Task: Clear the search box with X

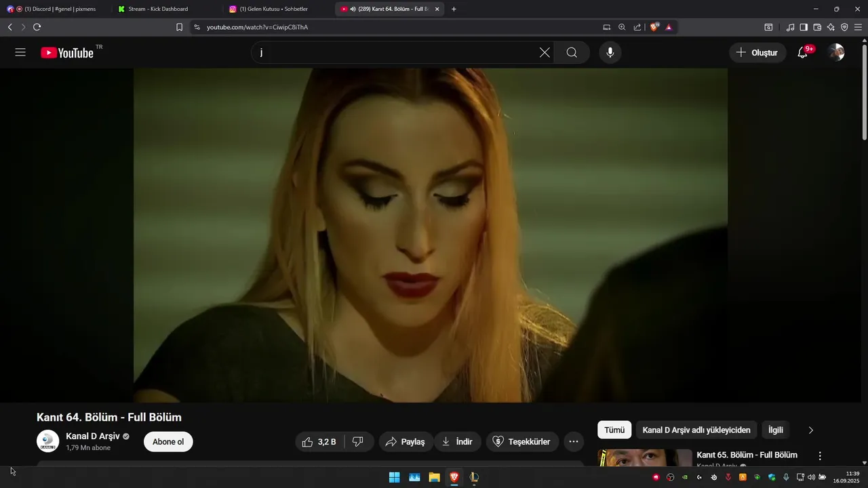Action: tap(545, 52)
